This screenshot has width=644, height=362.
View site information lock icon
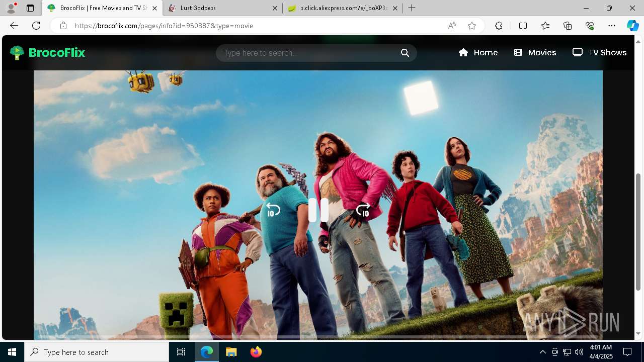[63, 26]
